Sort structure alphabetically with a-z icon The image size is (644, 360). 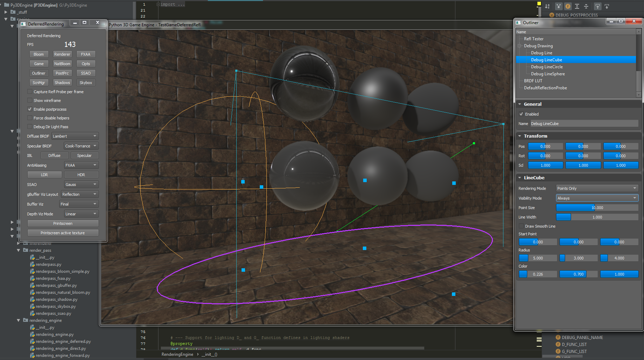click(x=548, y=6)
